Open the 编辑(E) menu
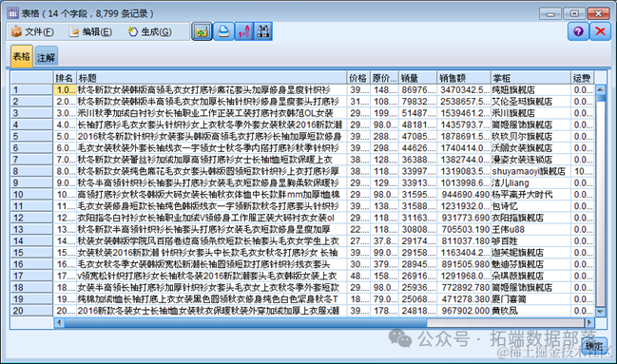 click(90, 31)
